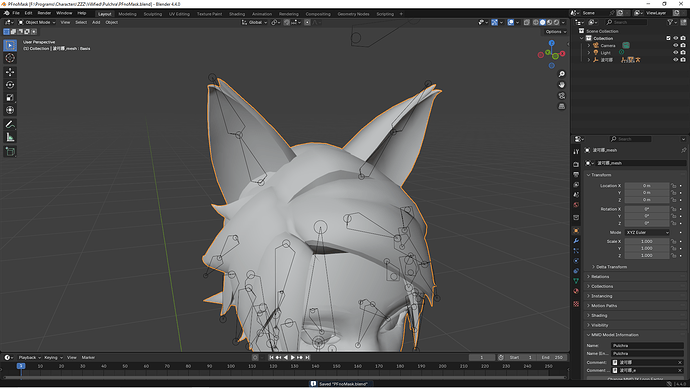Uncheck the Collection exclude checkbox
Screen dimensions: 690x388
(668, 38)
